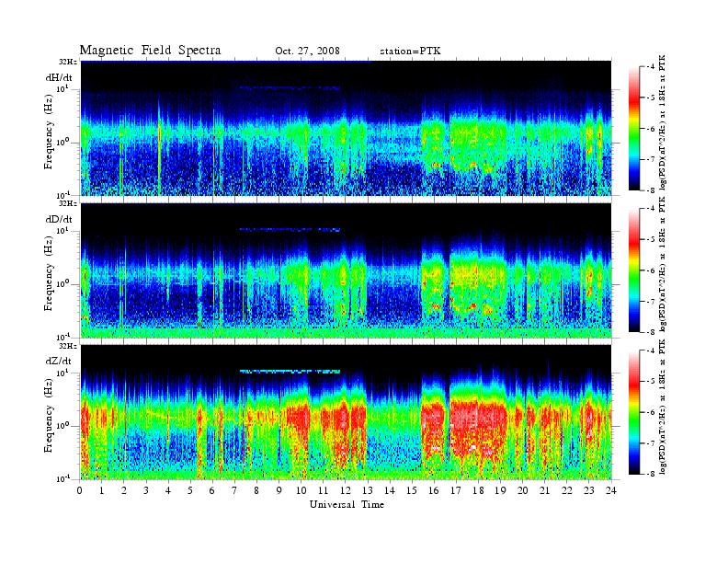Click the dD/dt spectrogram plot
728x563 pixels.
point(346,270)
